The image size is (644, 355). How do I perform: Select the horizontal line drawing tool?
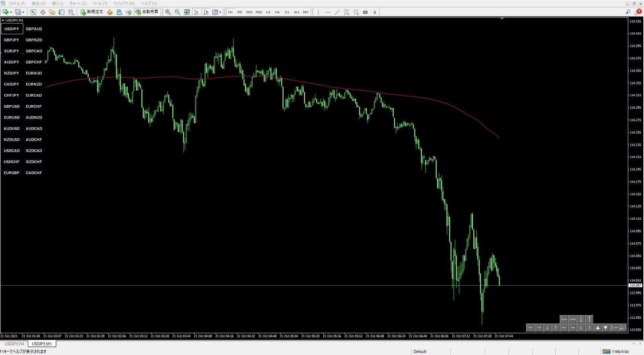tap(328, 12)
